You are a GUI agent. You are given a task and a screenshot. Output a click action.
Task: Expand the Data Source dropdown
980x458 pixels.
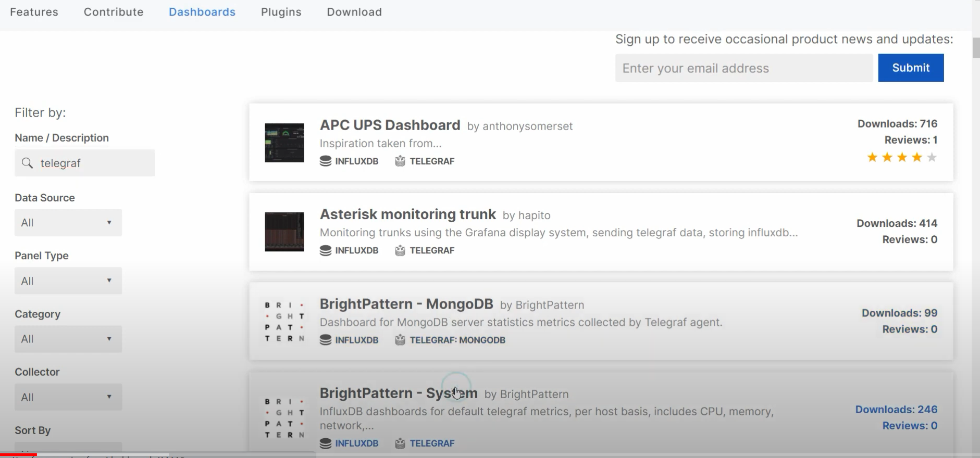coord(68,223)
